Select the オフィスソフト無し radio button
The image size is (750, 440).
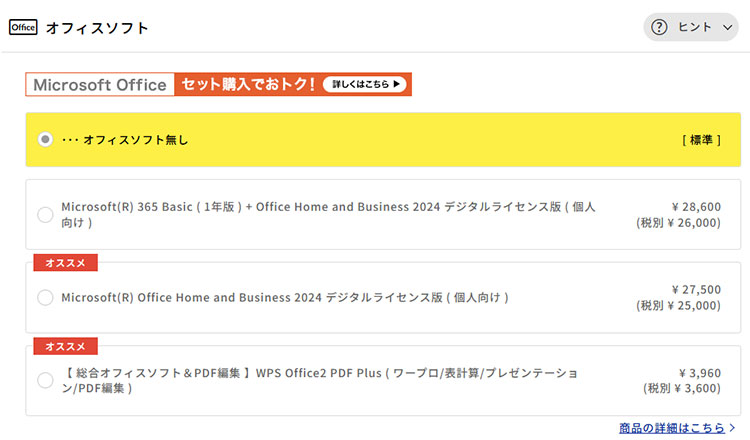point(45,140)
